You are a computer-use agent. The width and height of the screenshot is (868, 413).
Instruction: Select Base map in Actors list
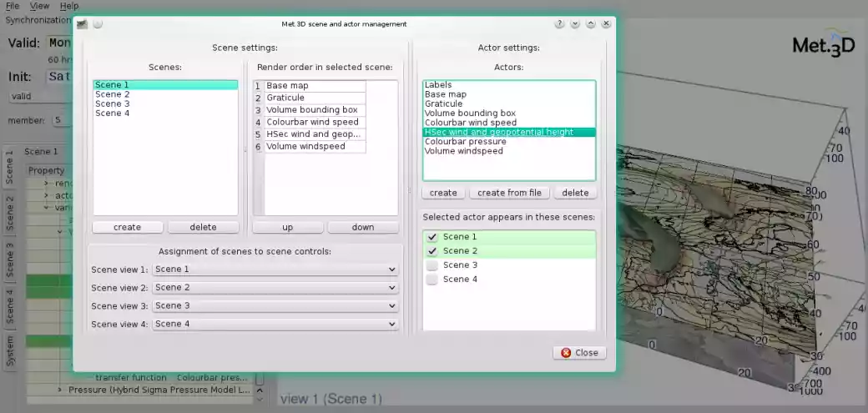509,94
